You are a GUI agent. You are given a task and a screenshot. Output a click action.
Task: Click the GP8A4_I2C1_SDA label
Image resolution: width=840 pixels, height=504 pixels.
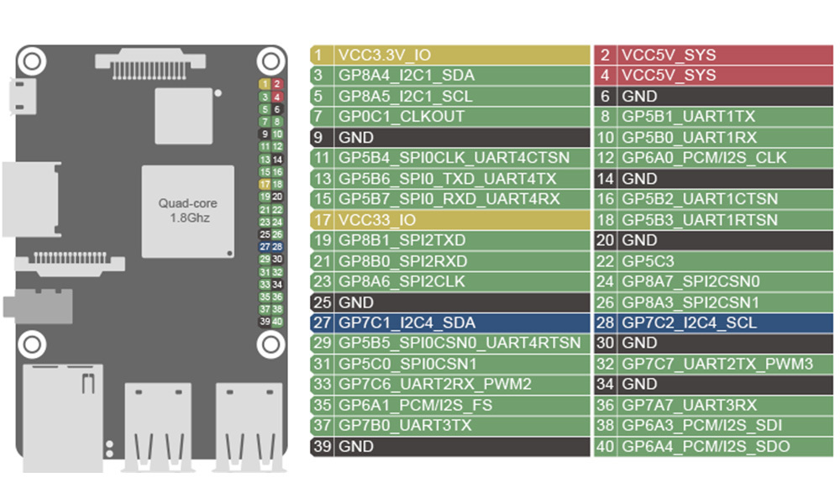[x=403, y=76]
